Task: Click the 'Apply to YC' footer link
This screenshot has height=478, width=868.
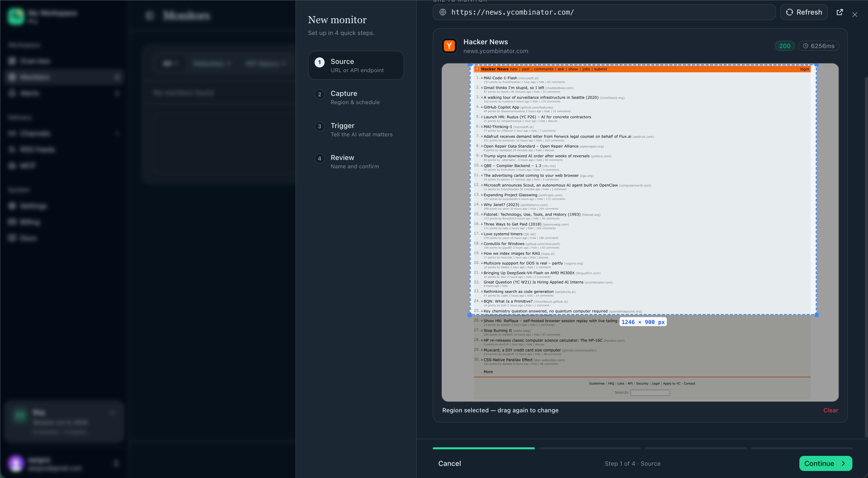Action: point(672,384)
